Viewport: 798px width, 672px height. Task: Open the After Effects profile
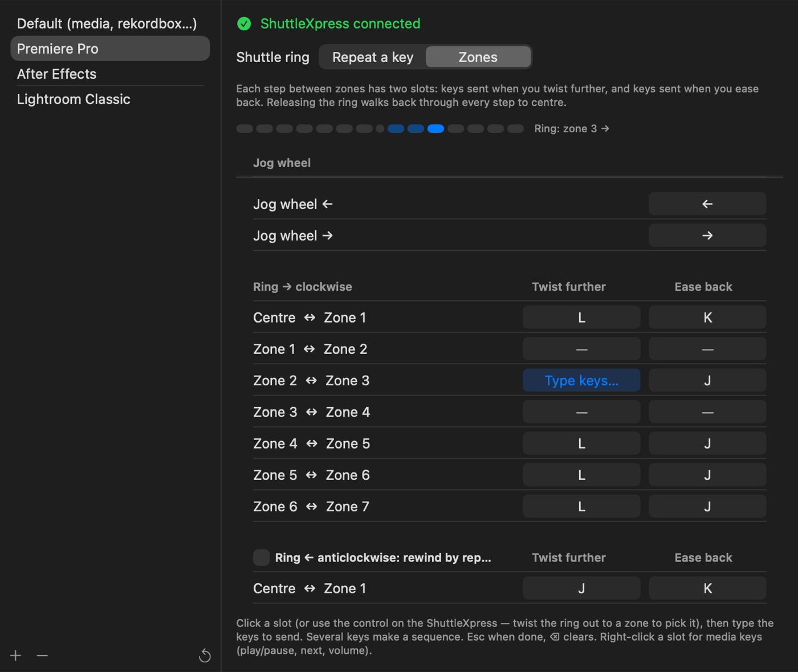click(110, 74)
